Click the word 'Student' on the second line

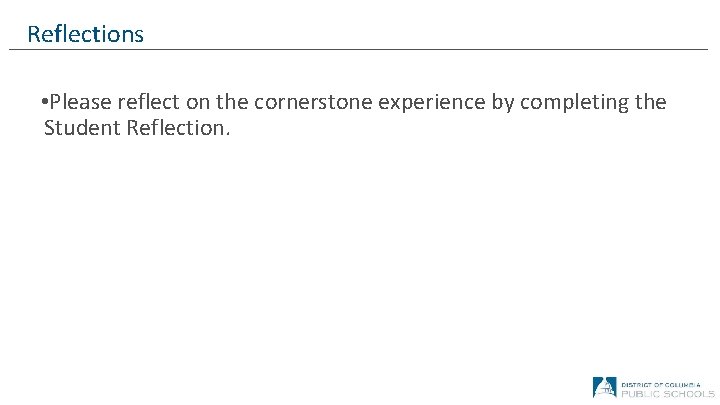pyautogui.click(x=81, y=128)
